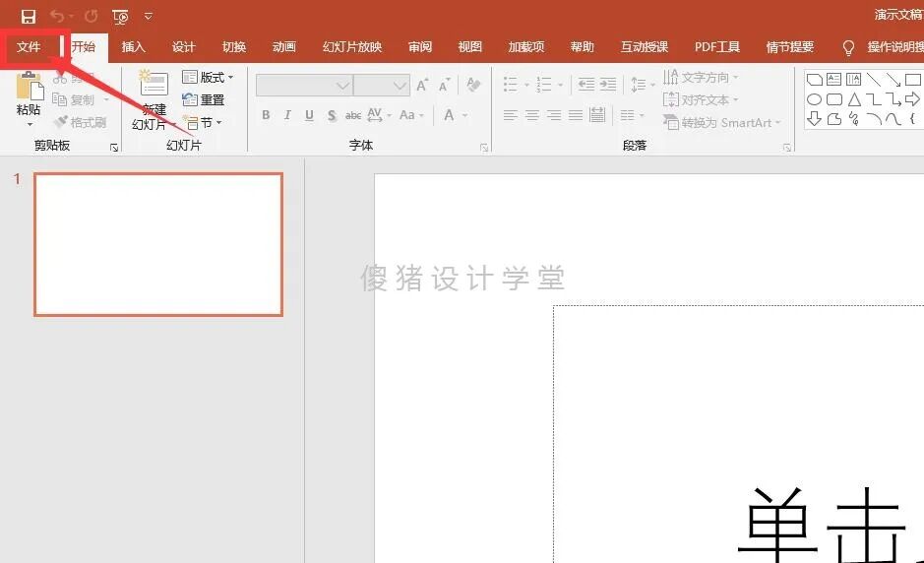This screenshot has height=563, width=924.
Task: Open the line spacing dropdown
Action: 643,85
